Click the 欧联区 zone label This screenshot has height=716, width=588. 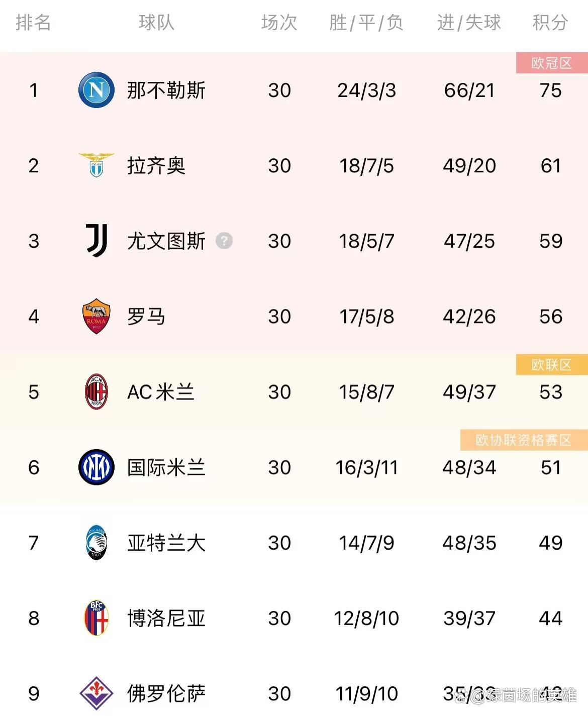point(551,365)
